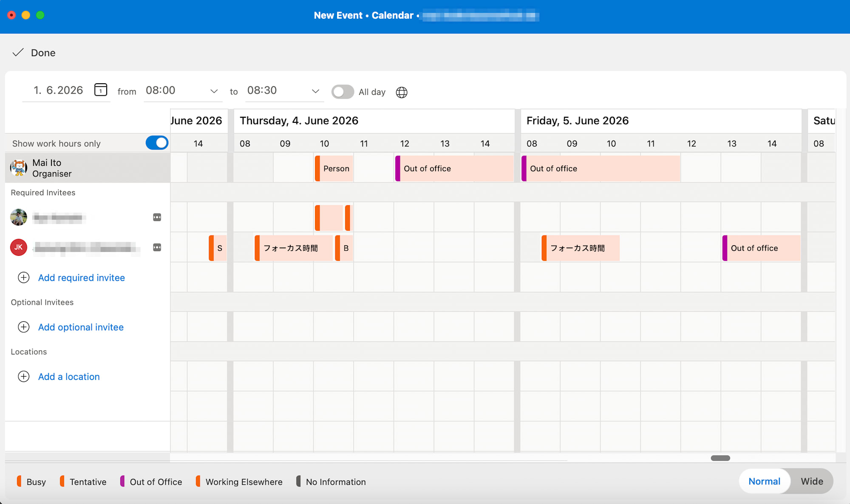Click plus icon beside Add required invitee

[24, 277]
